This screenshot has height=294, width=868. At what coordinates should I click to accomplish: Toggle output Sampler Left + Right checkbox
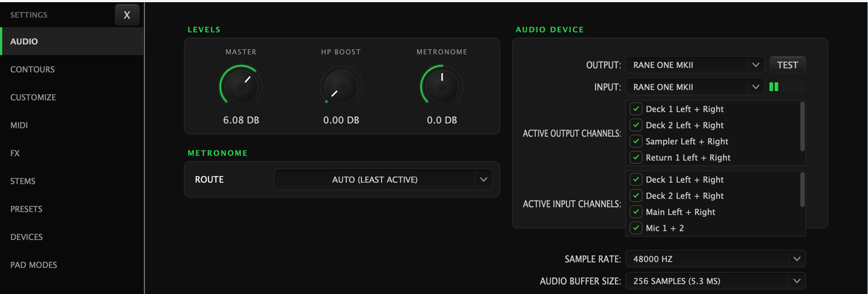tap(636, 142)
